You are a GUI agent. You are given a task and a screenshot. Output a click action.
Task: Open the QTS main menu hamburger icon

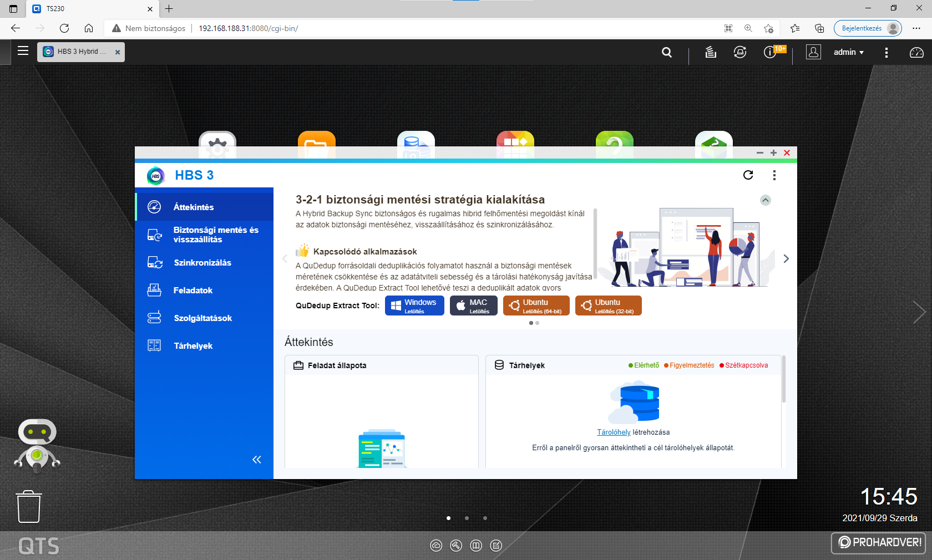tap(23, 51)
